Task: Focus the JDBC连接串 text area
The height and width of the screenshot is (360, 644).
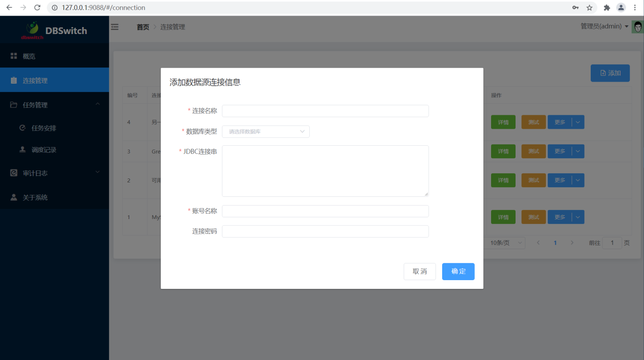Action: point(325,171)
